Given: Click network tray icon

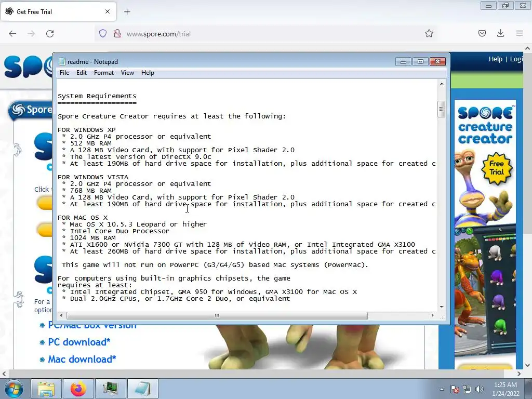Looking at the screenshot, I should tap(467, 389).
